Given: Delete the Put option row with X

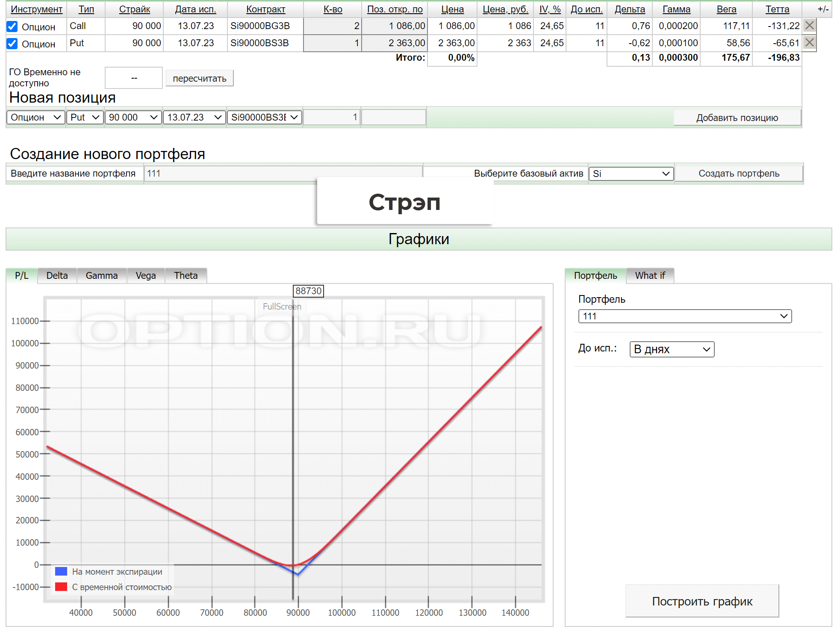Looking at the screenshot, I should [809, 43].
